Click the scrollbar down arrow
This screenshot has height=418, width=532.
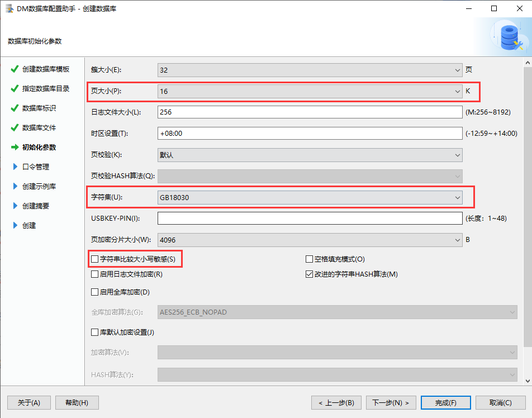click(528, 381)
